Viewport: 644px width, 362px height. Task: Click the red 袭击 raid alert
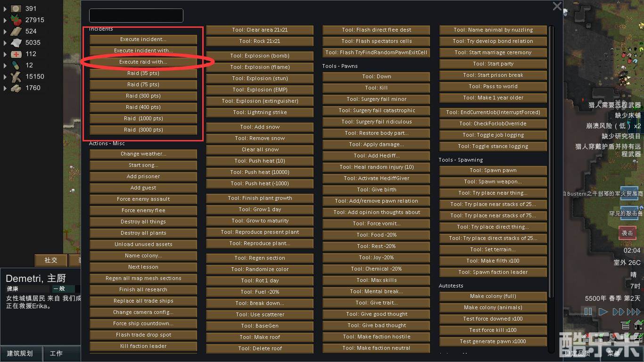[x=627, y=233]
